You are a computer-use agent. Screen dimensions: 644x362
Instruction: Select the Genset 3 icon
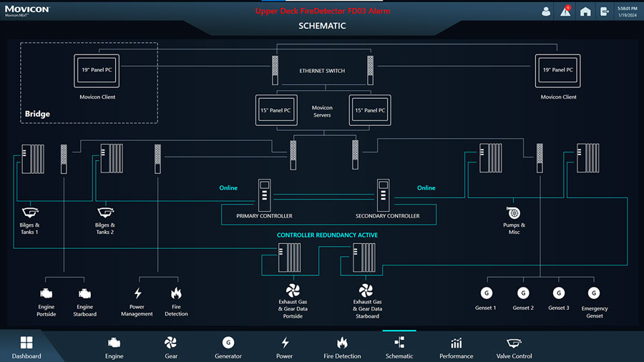(559, 293)
